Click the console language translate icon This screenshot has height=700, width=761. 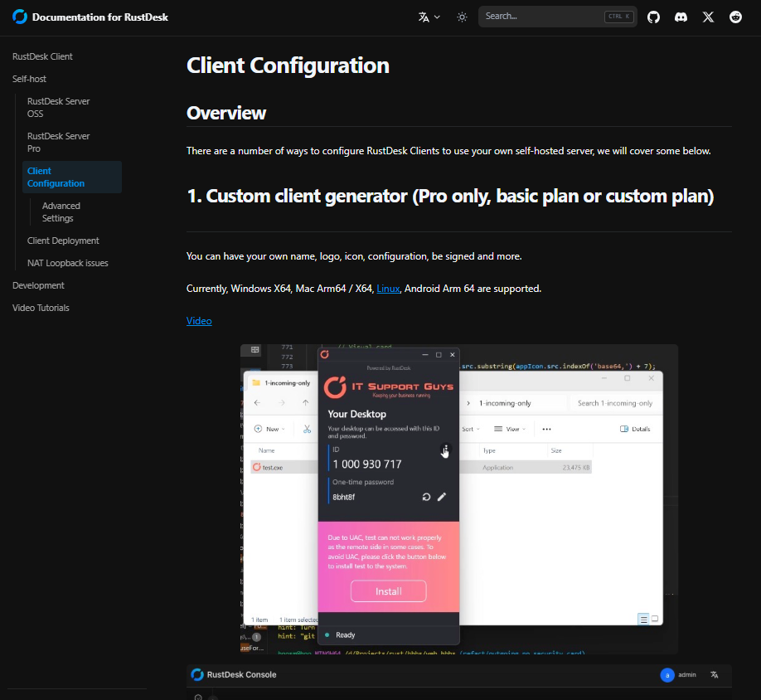tap(715, 675)
